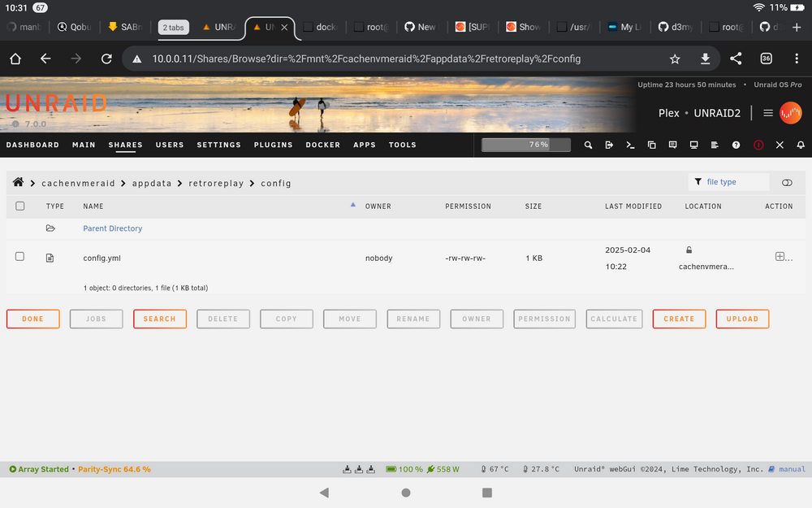Viewport: 812px width, 508px height.
Task: Click the logout icon in Unraid toolbar
Action: pyautogui.click(x=609, y=145)
